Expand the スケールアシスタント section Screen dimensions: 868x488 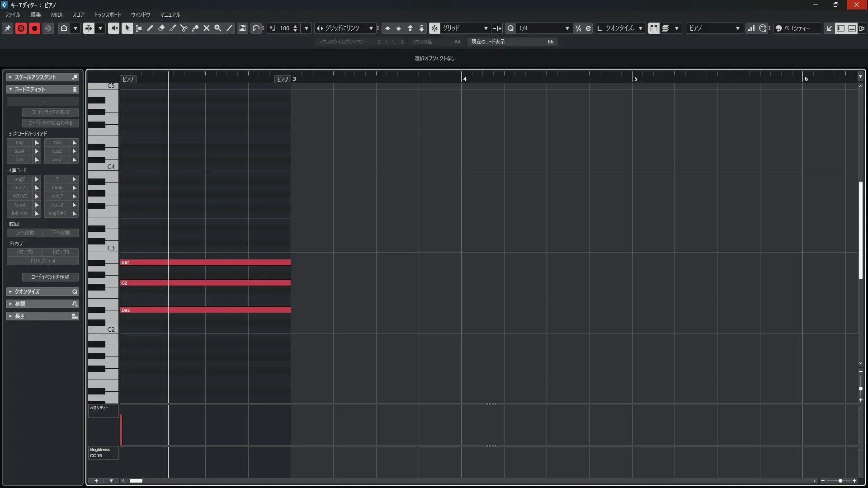click(x=35, y=77)
